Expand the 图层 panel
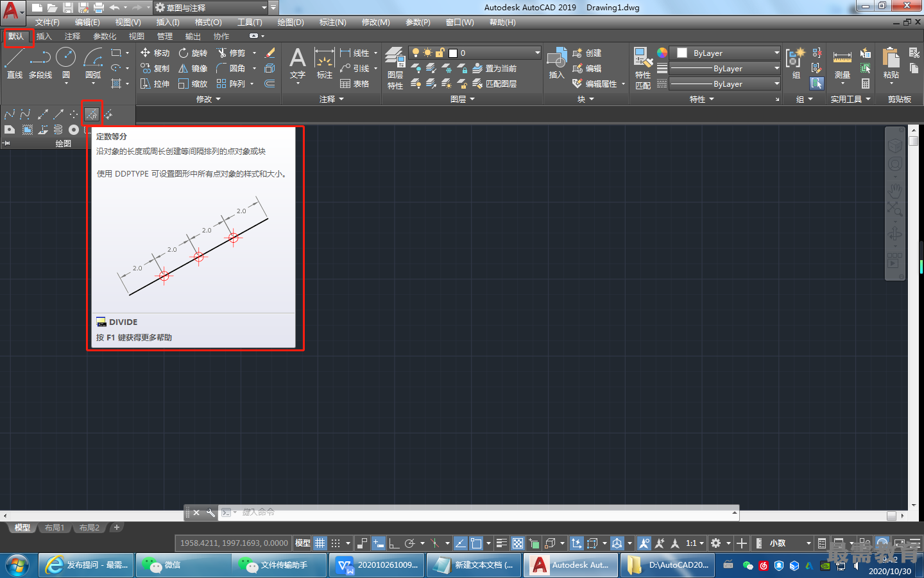The image size is (924, 578). tap(463, 99)
